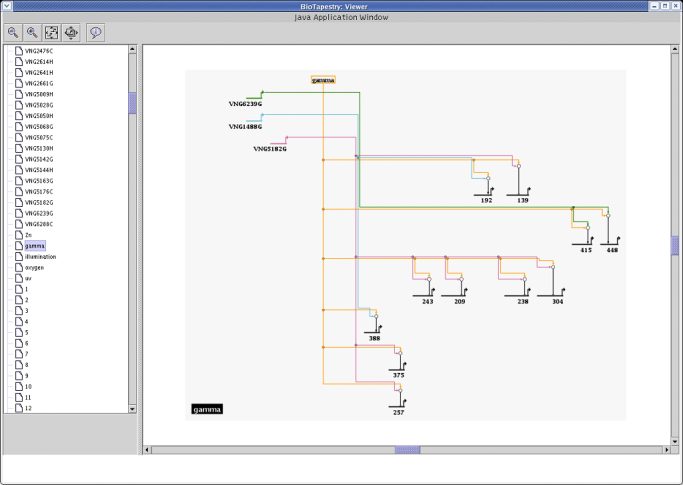Viewport: 683px width, 485px height.
Task: Click the page icon beside Zn
Action: point(17,234)
